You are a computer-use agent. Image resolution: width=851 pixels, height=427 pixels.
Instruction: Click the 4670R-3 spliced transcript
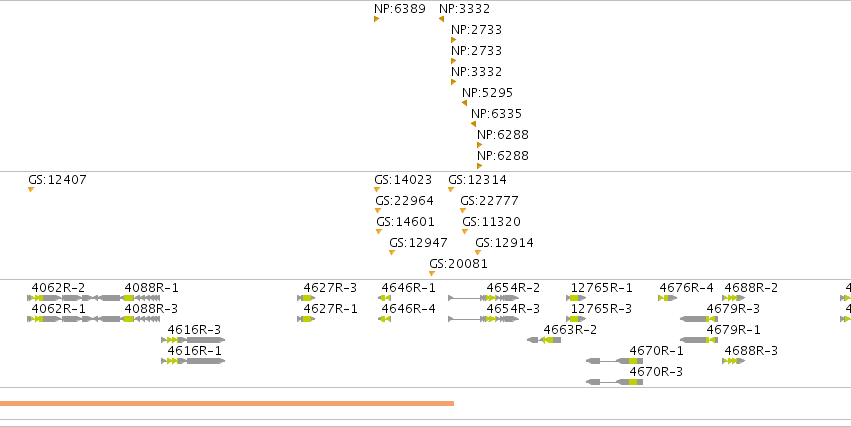point(614,383)
